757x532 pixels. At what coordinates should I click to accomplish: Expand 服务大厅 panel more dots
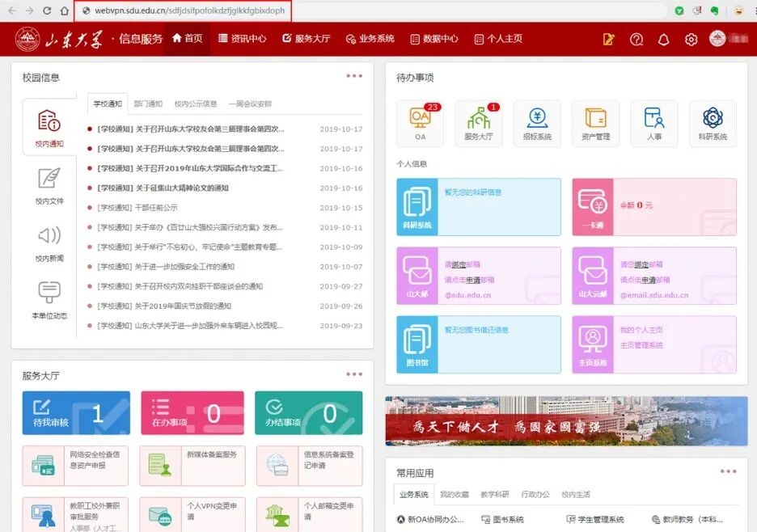354,374
